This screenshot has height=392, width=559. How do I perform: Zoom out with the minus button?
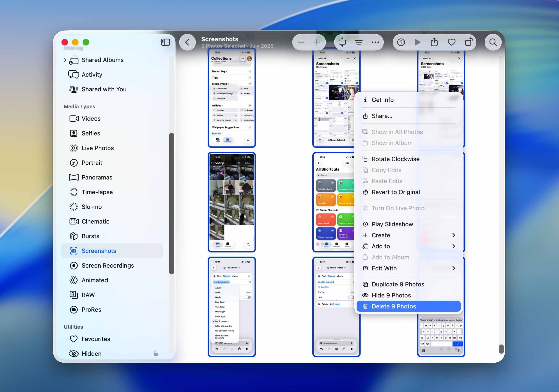tap(301, 42)
